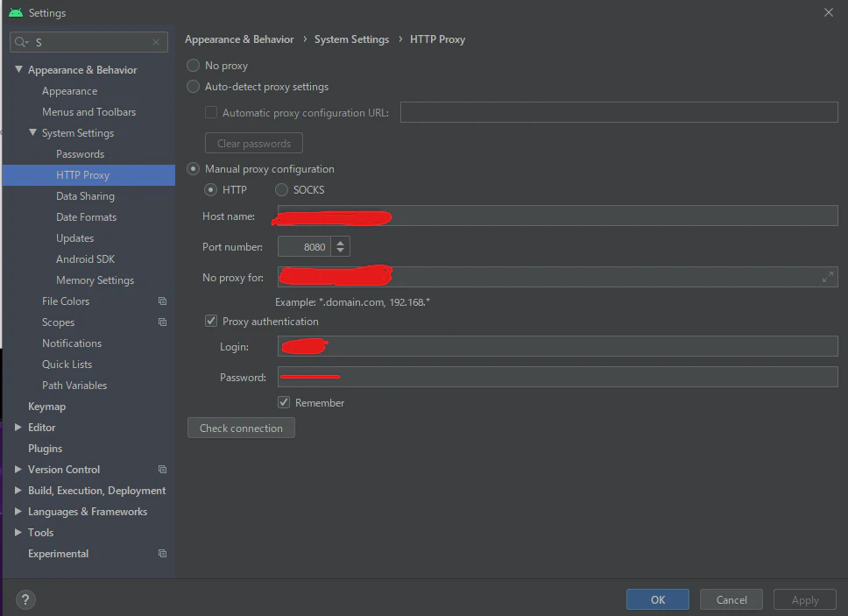Click the project-level icon beside Version Control
Image resolution: width=848 pixels, height=616 pixels.
(x=162, y=470)
